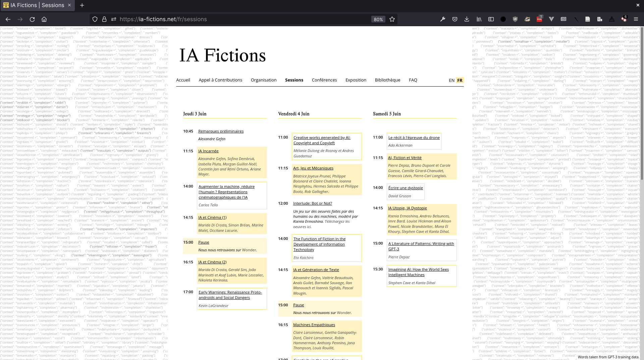Select the Sessions menu item
This screenshot has width=644, height=360.
294,80
